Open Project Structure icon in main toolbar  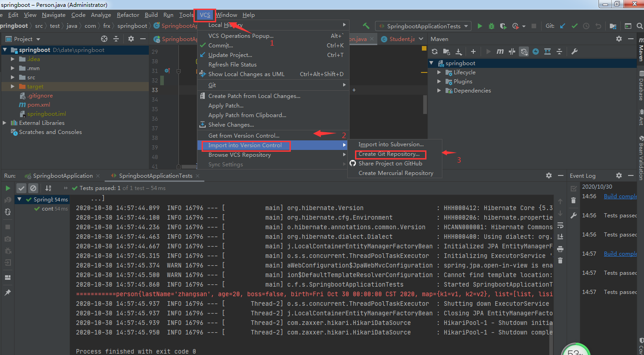613,26
